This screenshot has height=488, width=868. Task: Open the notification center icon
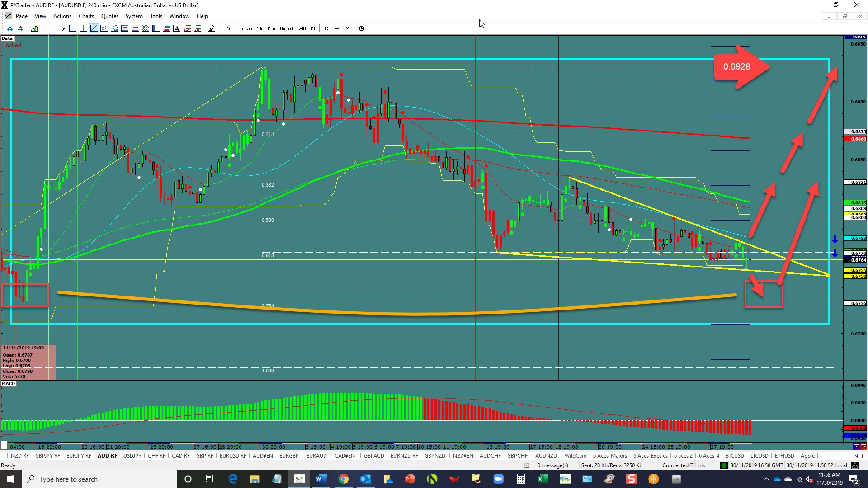(x=854, y=479)
